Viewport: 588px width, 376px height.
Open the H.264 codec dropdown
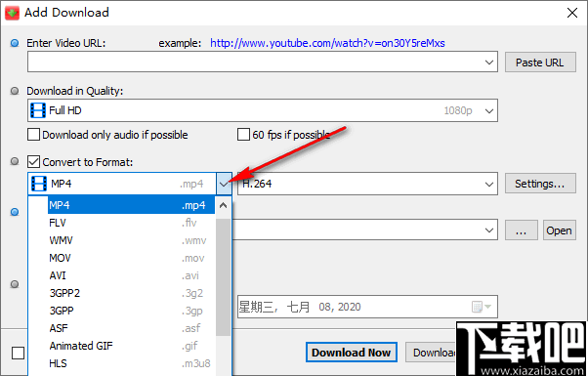[489, 184]
